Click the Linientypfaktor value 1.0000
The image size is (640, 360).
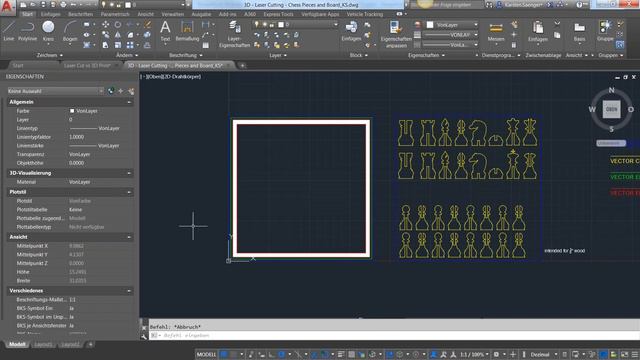(77, 137)
